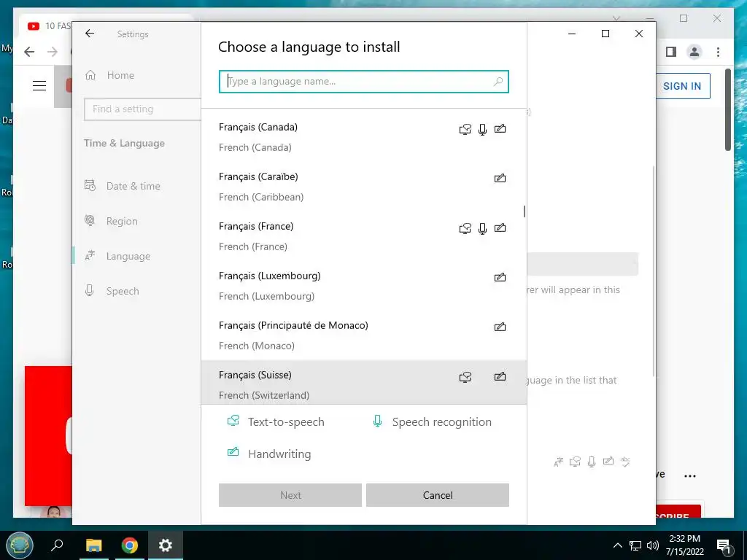Select Français (France) language row
This screenshot has width=747, height=560.
point(364,236)
